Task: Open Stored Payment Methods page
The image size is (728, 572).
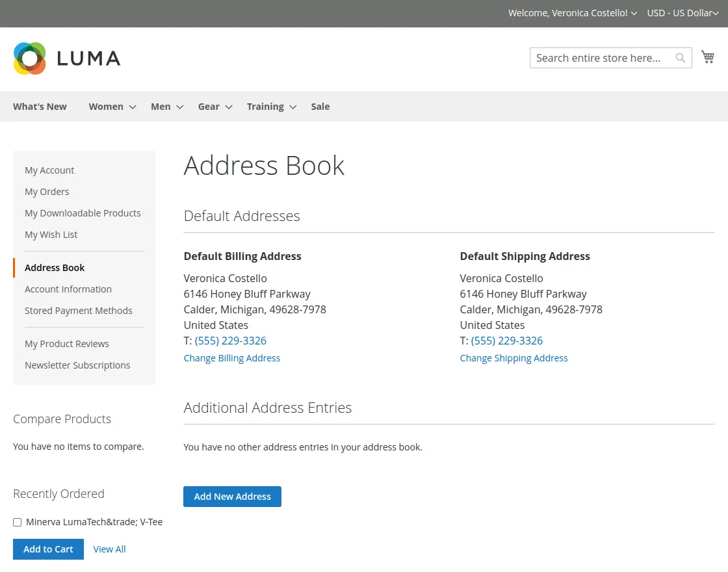Action: (x=79, y=310)
